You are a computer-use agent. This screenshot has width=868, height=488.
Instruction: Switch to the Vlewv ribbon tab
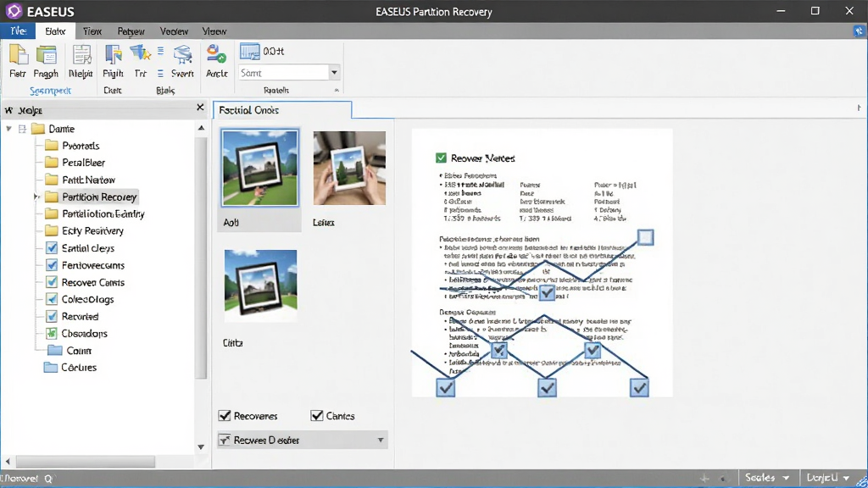coord(214,31)
